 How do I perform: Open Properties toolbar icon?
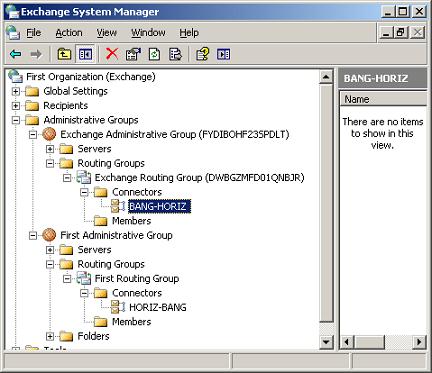133,54
